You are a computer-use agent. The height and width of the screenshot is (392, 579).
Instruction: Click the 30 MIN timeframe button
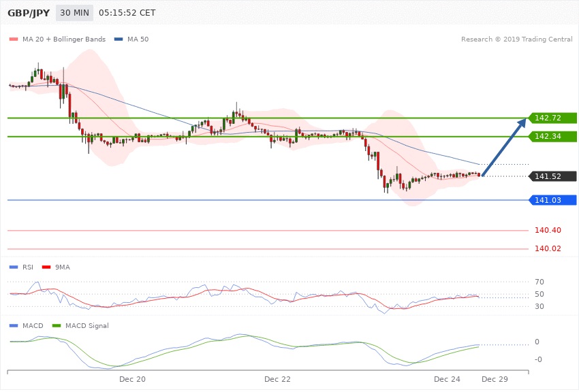[74, 13]
